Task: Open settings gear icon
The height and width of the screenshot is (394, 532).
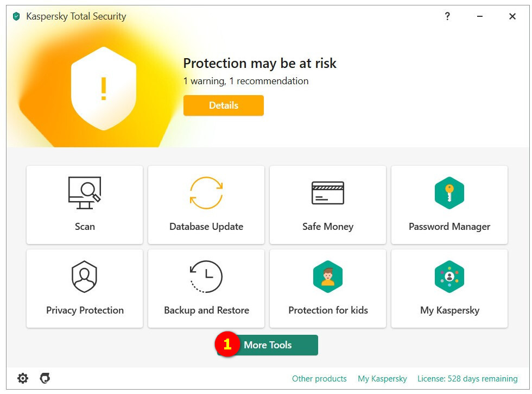Action: (23, 378)
